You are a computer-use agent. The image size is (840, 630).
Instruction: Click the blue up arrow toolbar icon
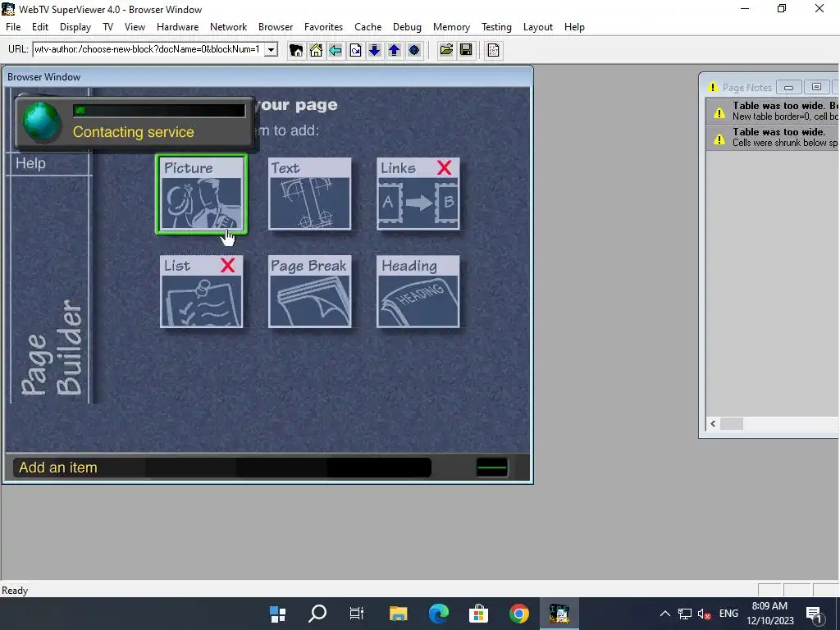(x=395, y=50)
